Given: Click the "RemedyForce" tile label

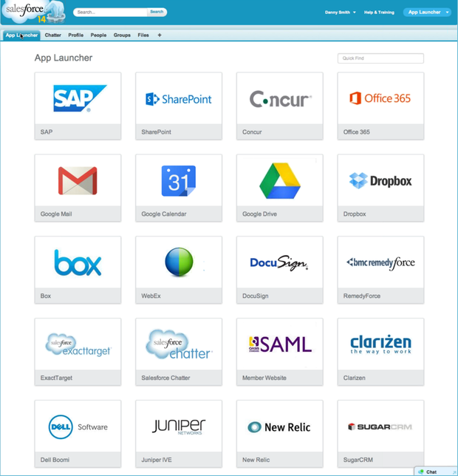Looking at the screenshot, I should [361, 296].
